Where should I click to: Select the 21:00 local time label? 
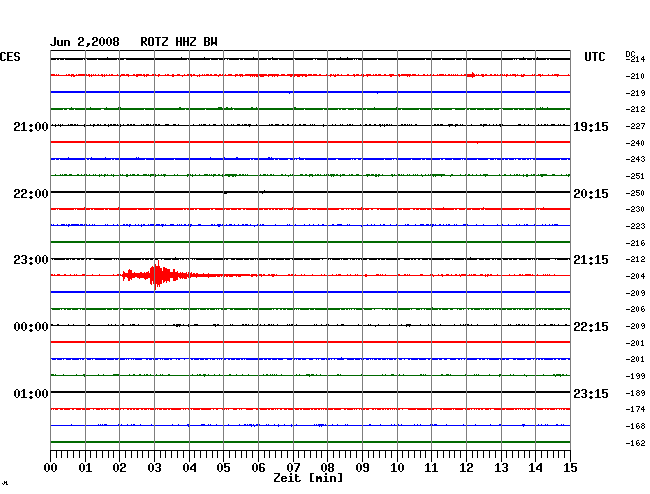click(x=31, y=126)
